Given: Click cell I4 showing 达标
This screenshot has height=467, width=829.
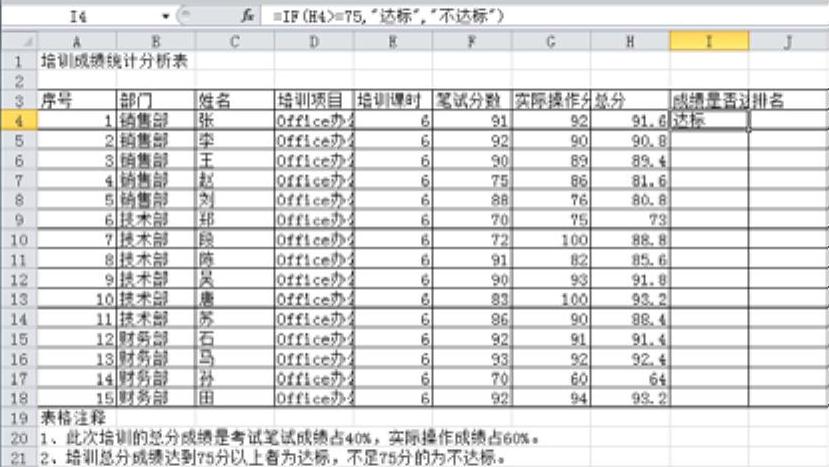Looking at the screenshot, I should [709, 121].
